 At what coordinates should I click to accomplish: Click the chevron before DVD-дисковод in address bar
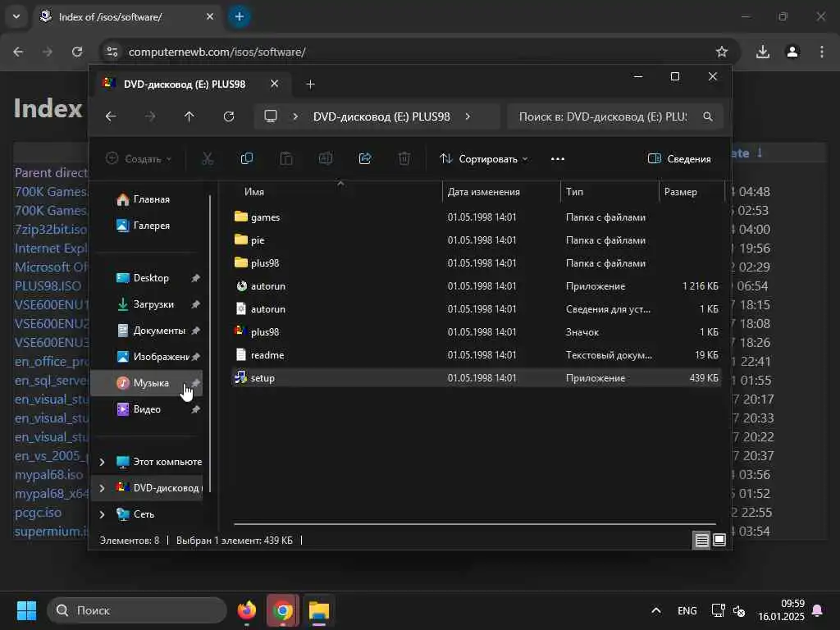tap(295, 116)
